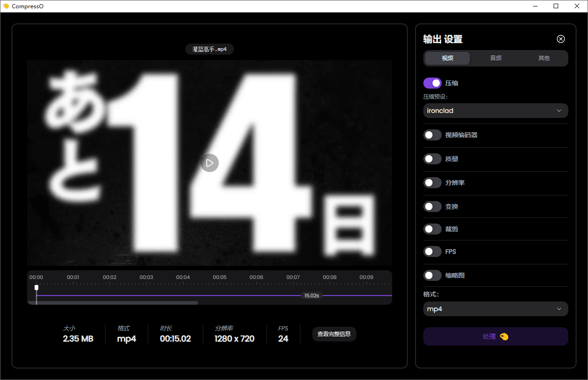Click the CompressO app logo icon

[x=6, y=6]
